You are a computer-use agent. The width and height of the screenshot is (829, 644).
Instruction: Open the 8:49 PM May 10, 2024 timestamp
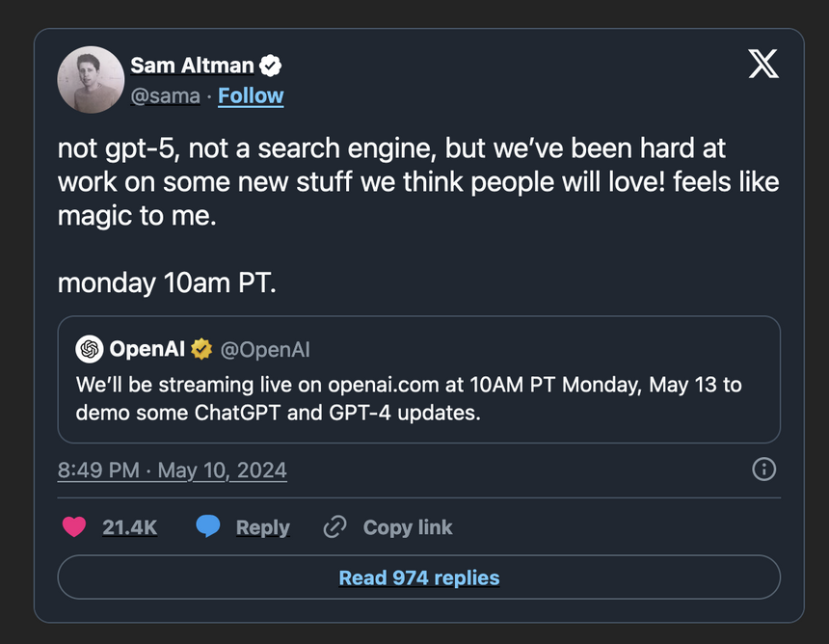pyautogui.click(x=173, y=470)
